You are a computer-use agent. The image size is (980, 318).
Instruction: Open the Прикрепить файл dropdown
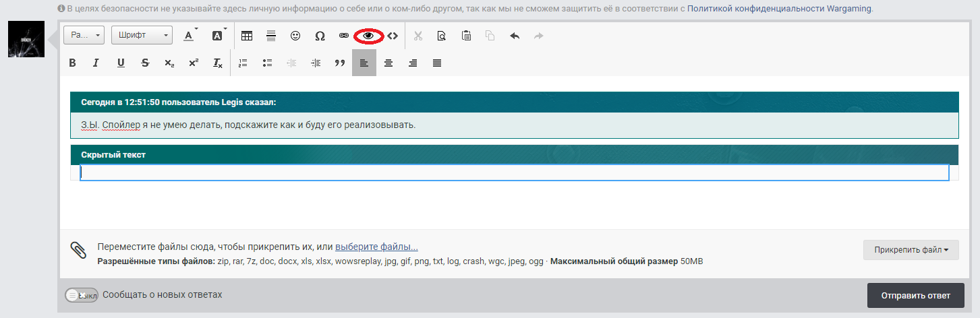[911, 250]
